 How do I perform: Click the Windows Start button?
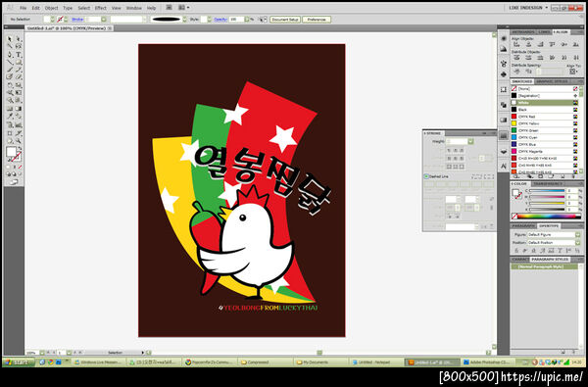point(19,363)
